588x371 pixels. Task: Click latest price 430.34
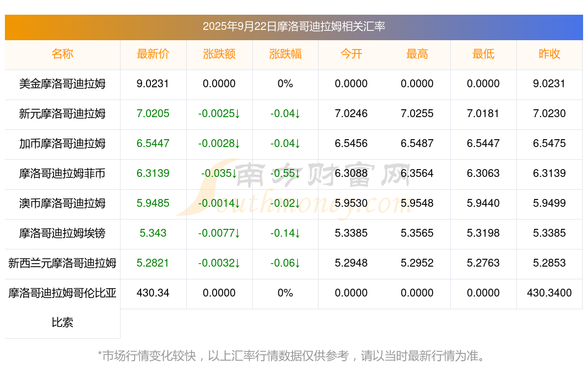(x=153, y=293)
